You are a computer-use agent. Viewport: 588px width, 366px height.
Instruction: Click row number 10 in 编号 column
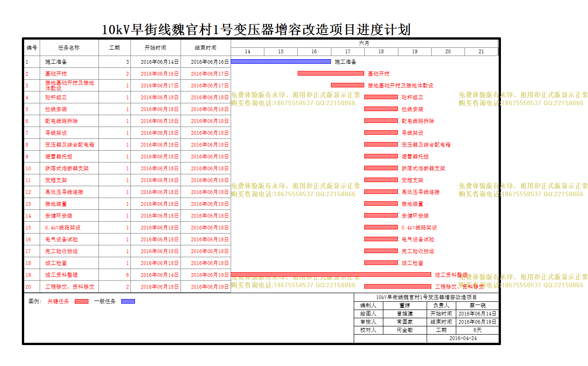coord(28,168)
